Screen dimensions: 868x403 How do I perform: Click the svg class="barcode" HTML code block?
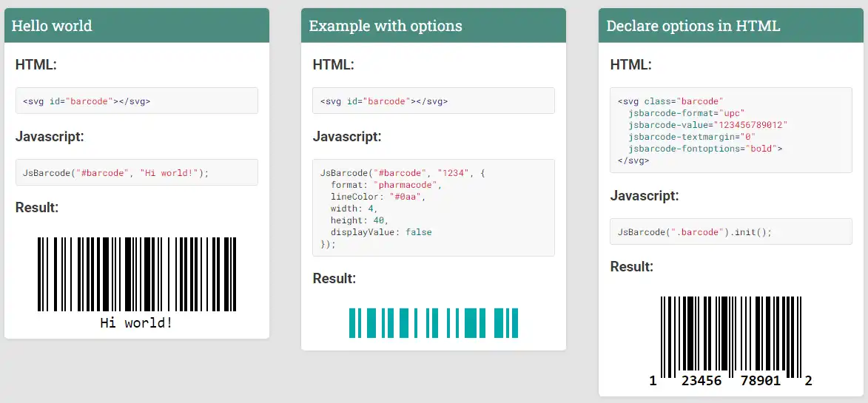coord(730,131)
